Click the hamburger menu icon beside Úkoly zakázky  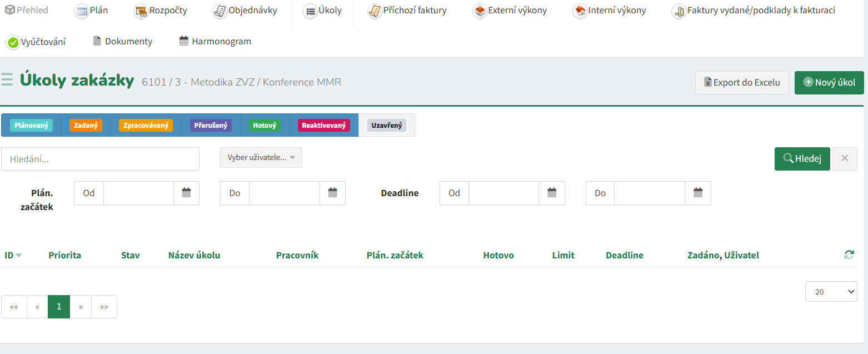click(7, 80)
